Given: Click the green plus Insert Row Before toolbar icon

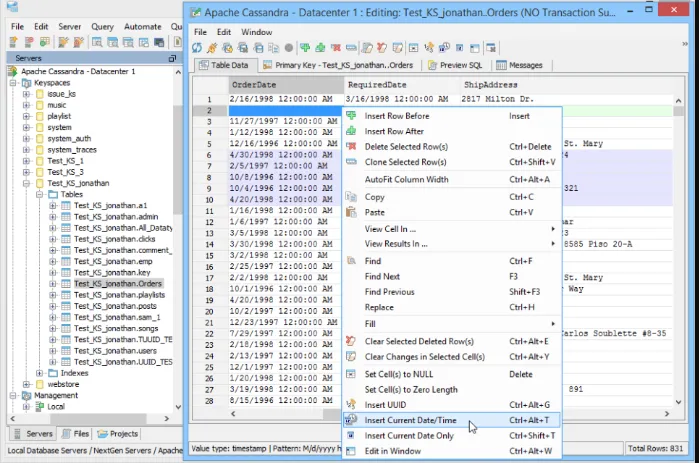Looking at the screenshot, I should (305, 48).
